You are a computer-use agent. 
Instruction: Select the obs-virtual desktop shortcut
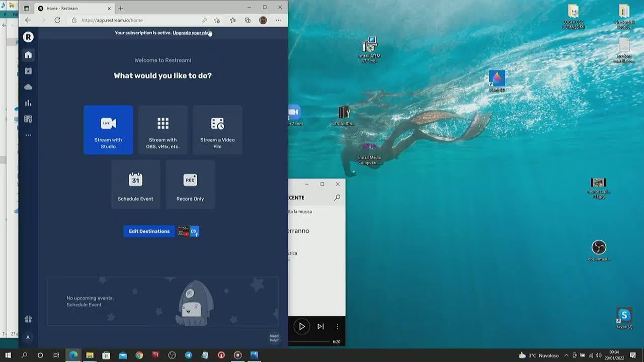[599, 250]
